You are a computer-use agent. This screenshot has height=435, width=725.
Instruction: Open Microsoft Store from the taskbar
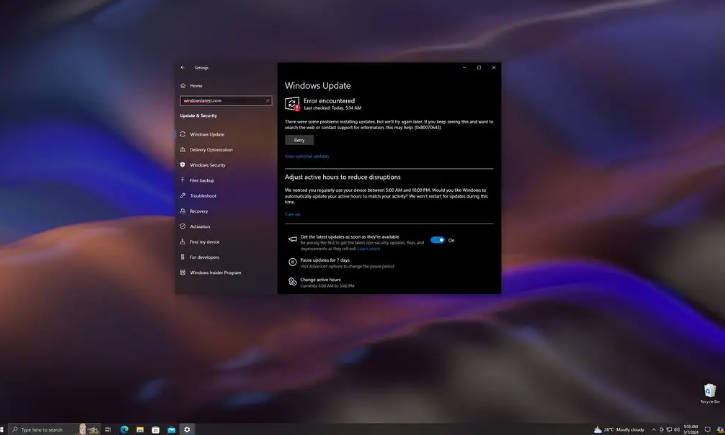coord(156,429)
